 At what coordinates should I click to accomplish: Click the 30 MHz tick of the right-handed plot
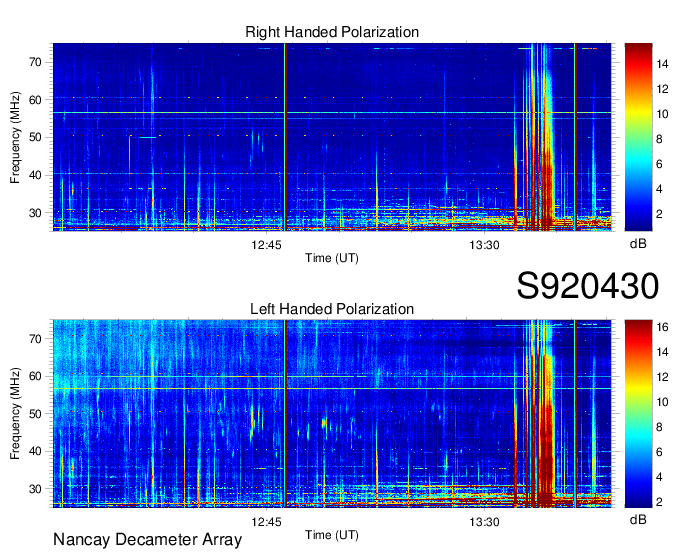tap(35, 213)
